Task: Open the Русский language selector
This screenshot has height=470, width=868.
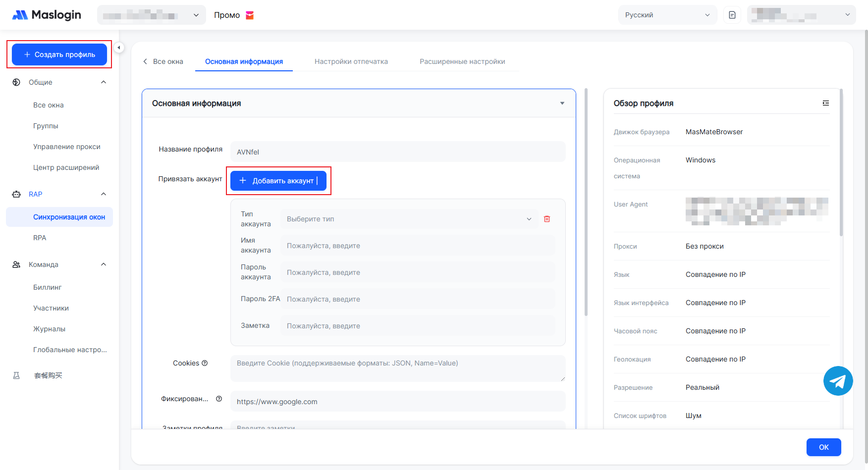Action: coord(667,15)
